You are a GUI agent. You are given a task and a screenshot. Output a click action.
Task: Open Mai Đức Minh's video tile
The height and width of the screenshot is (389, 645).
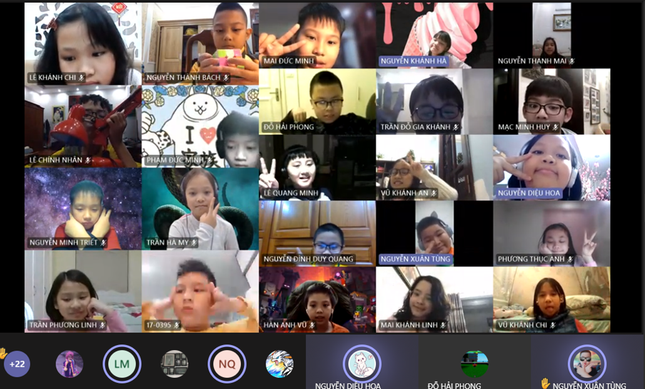[x=317, y=35]
